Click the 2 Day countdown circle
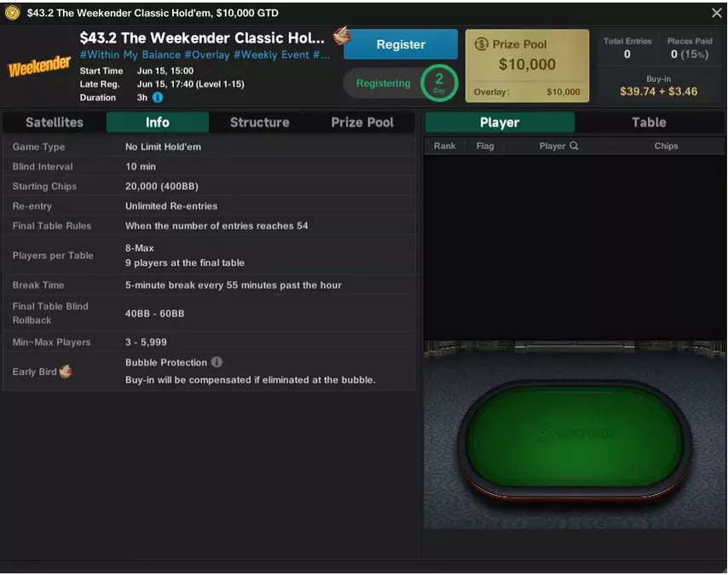728x575 pixels. [x=439, y=83]
